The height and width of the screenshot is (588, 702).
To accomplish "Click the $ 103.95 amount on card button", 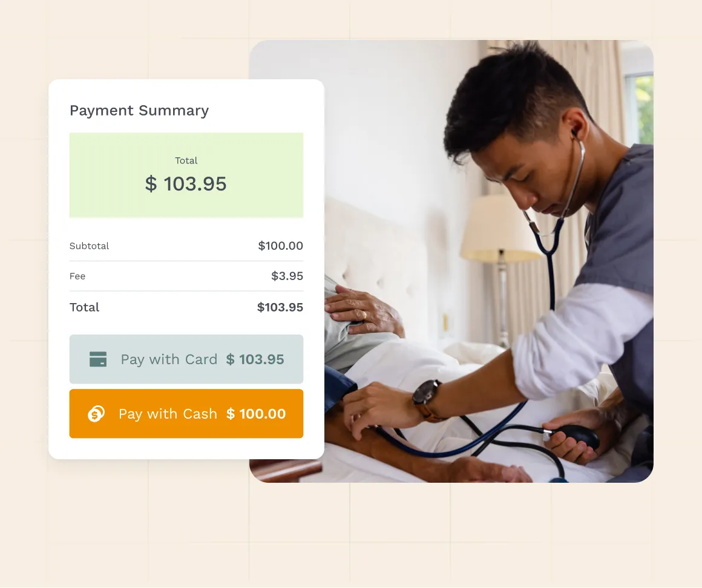I will (255, 359).
